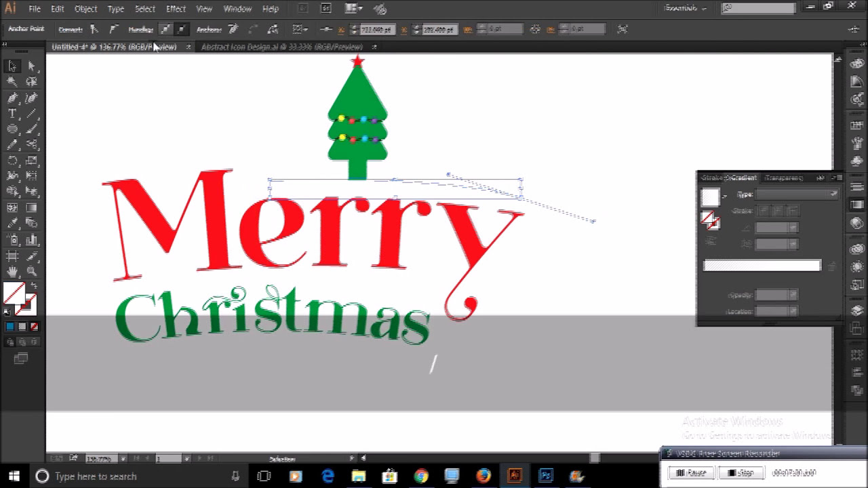Open the Gradient panel options menu
This screenshot has height=488, width=868.
(839, 178)
